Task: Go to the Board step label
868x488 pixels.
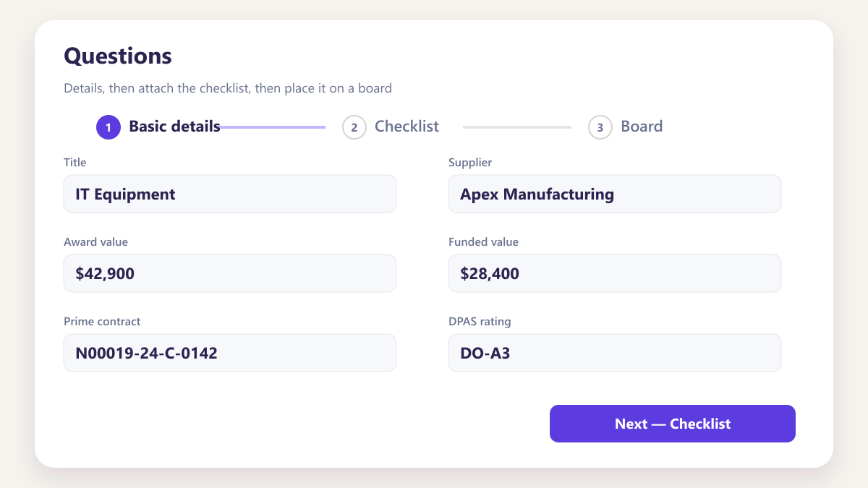Action: click(642, 127)
